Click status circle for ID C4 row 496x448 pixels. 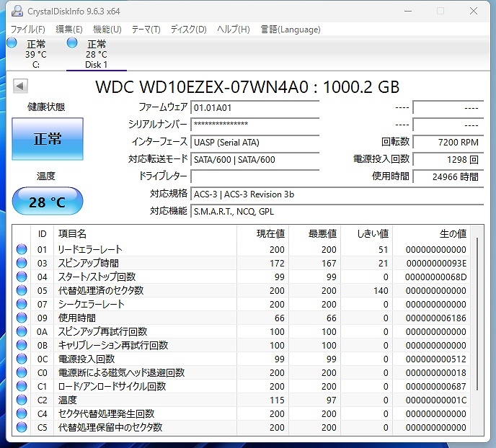coord(22,413)
